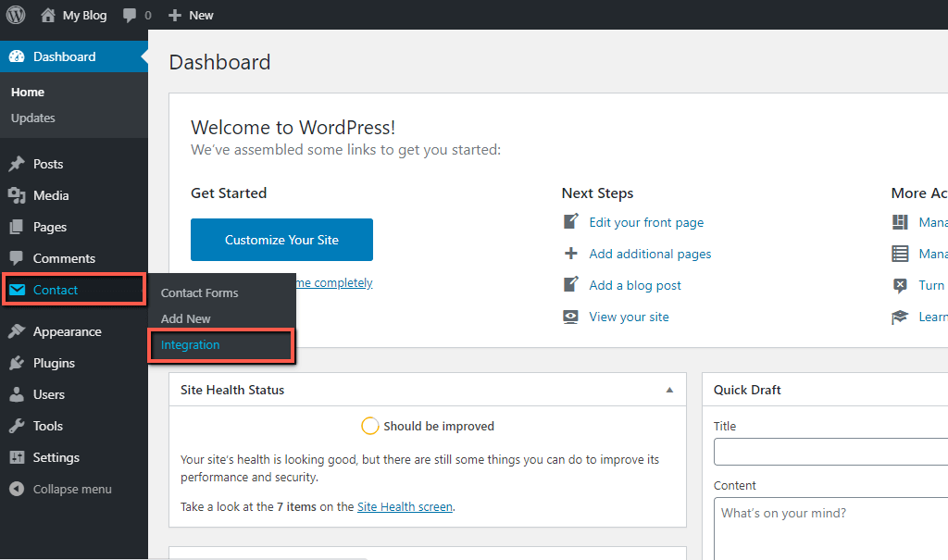The height and width of the screenshot is (560, 948).
Task: Click the Contact envelope icon
Action: coord(17,290)
